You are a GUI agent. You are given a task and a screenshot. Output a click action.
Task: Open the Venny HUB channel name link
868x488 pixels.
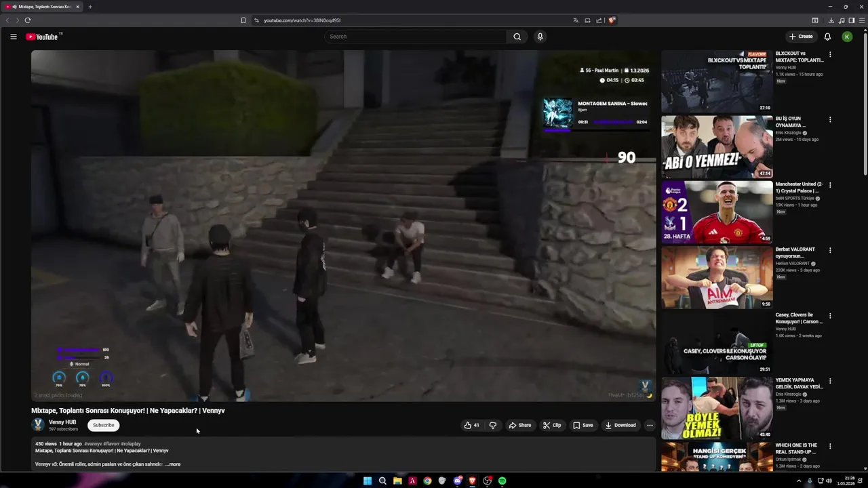pos(62,422)
